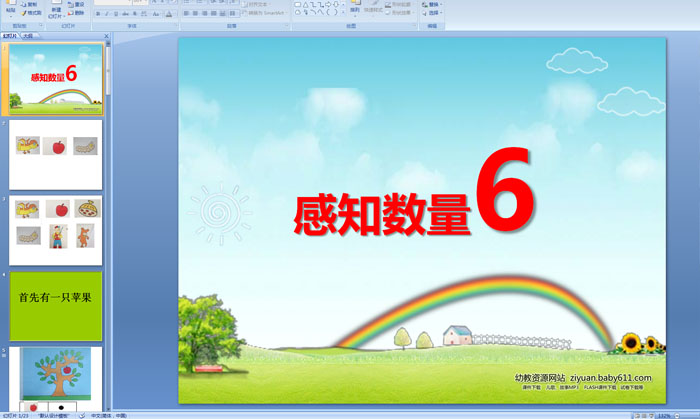Viewport: 700px width, 419px height.
Task: Close the slide thumbnail pane
Action: pyautogui.click(x=106, y=36)
